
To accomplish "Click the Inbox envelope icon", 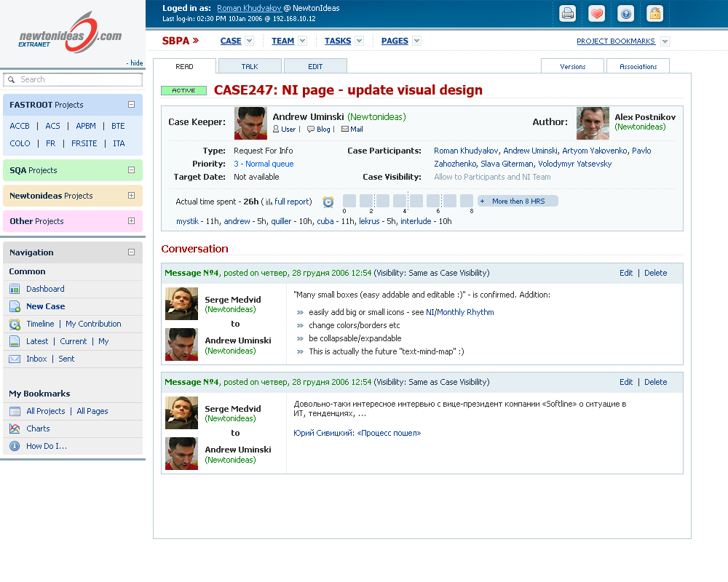I will pos(15,359).
